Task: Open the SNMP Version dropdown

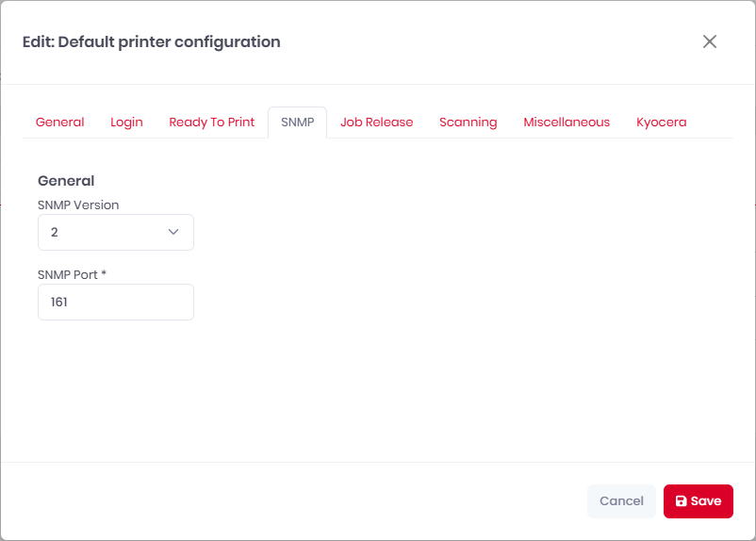Action: click(x=115, y=232)
